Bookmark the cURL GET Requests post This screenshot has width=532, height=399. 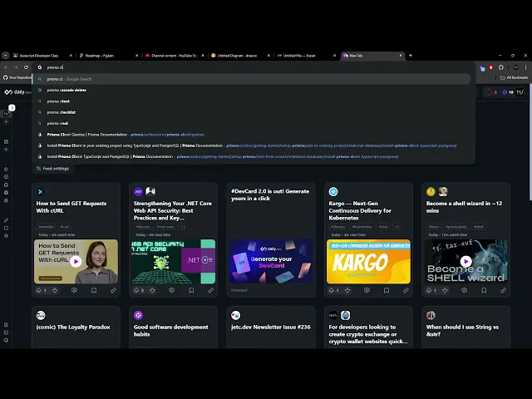pos(94,290)
